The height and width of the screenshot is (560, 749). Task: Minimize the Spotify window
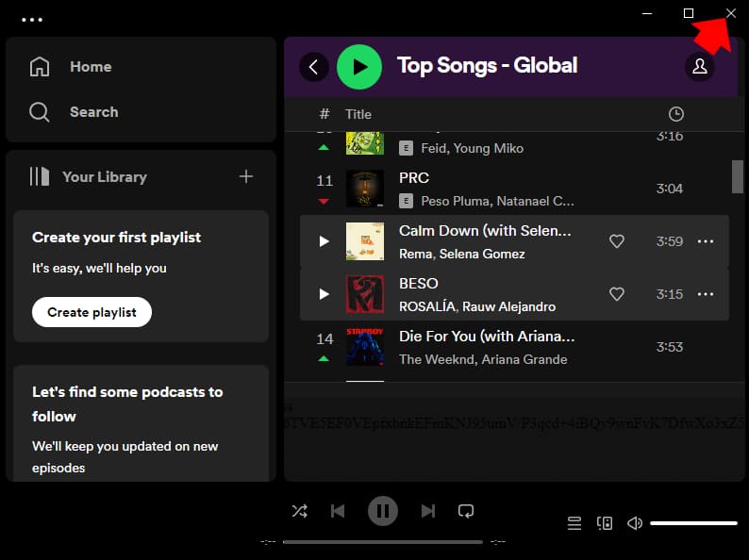[x=647, y=13]
